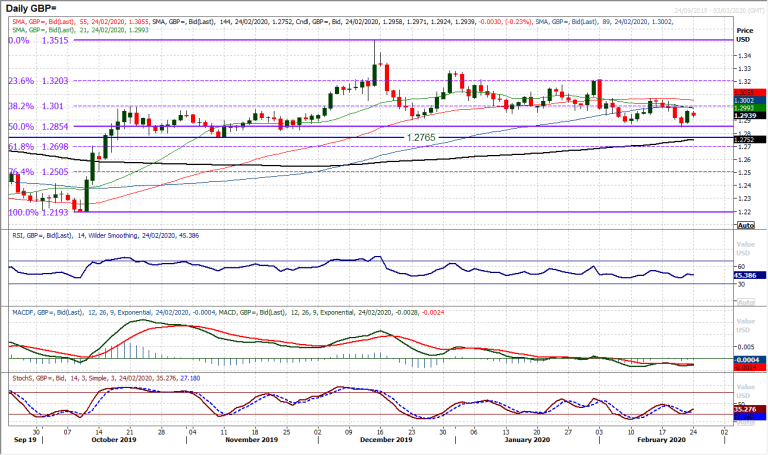This screenshot has width=768, height=455.
Task: Click the 1.2765 horizontal line label
Action: [421, 138]
